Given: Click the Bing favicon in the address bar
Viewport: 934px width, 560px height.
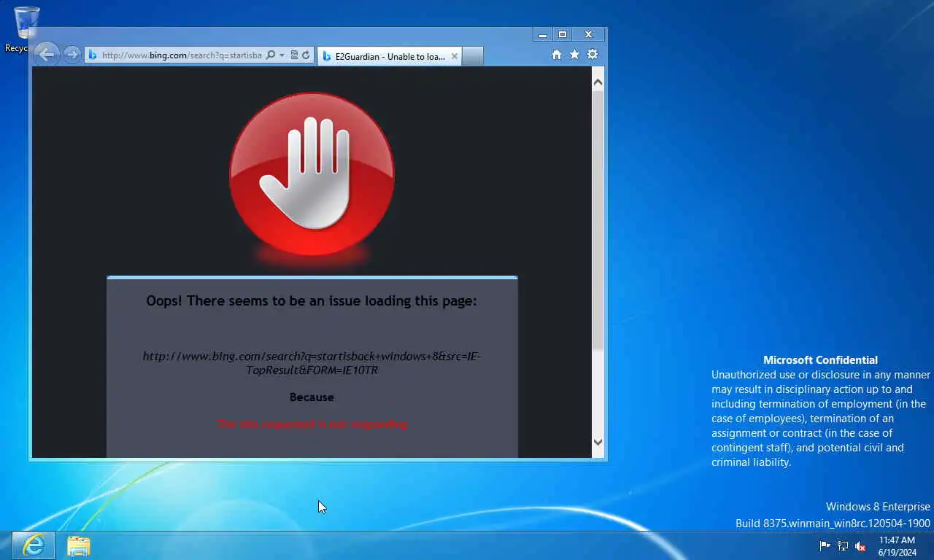Looking at the screenshot, I should pos(93,55).
